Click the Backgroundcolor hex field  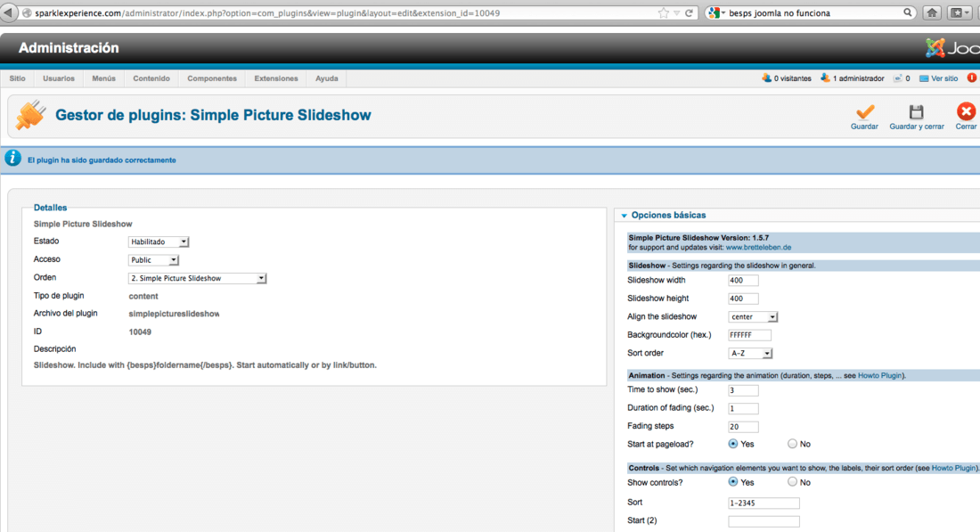pyautogui.click(x=749, y=335)
